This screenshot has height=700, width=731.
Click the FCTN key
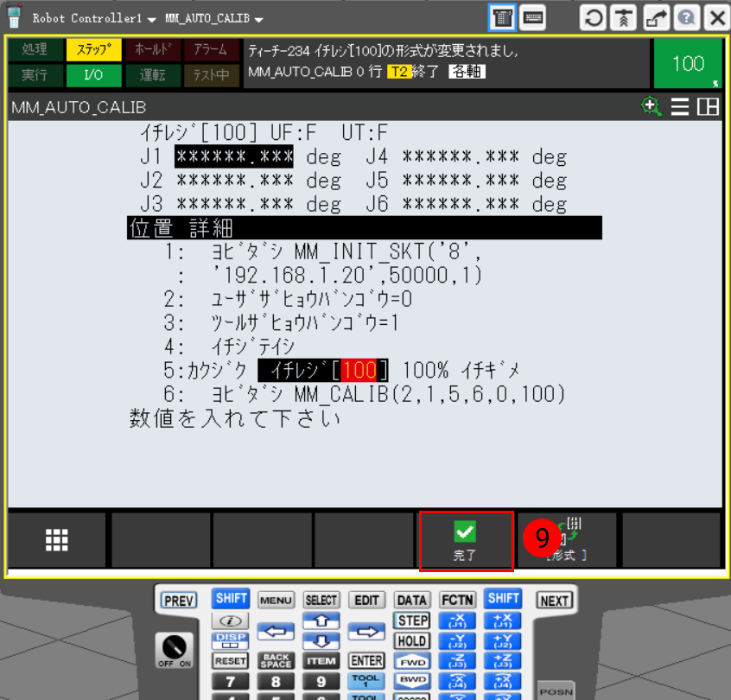tap(457, 601)
